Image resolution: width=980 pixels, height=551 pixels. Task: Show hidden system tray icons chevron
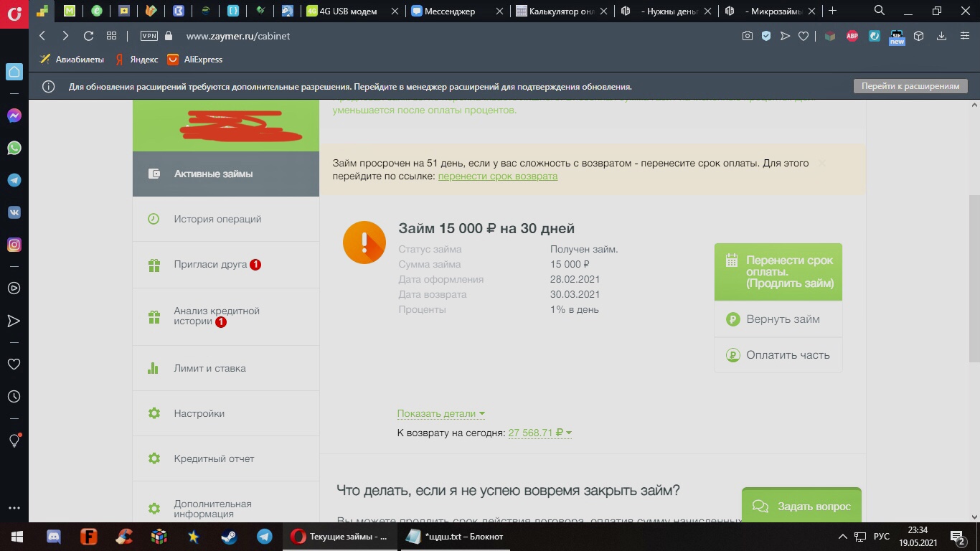843,537
